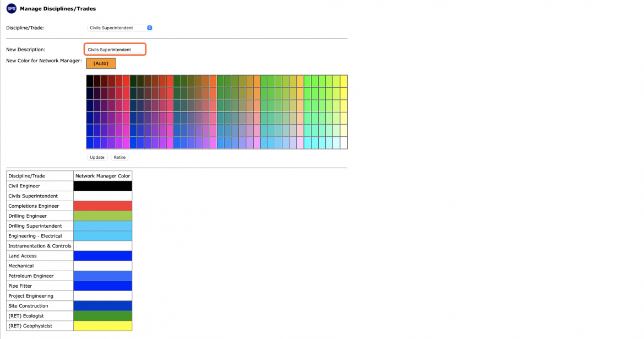Click Petroleum Engineer's blue color cell

[103, 276]
